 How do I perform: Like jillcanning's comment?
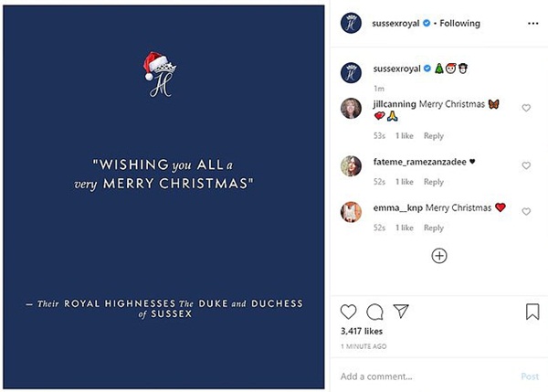point(526,108)
